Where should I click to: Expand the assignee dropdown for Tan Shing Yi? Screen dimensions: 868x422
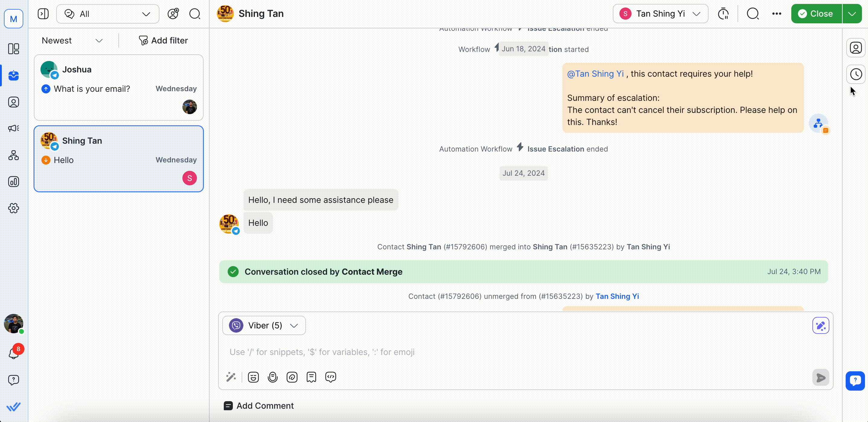697,14
